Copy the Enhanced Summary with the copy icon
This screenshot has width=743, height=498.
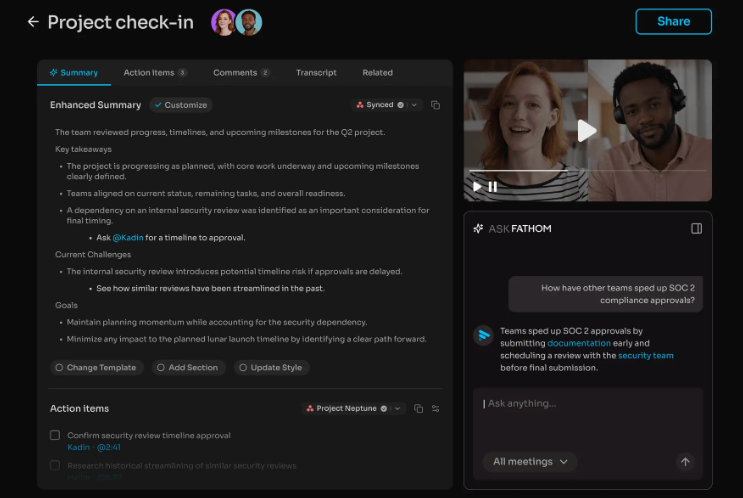coord(435,105)
